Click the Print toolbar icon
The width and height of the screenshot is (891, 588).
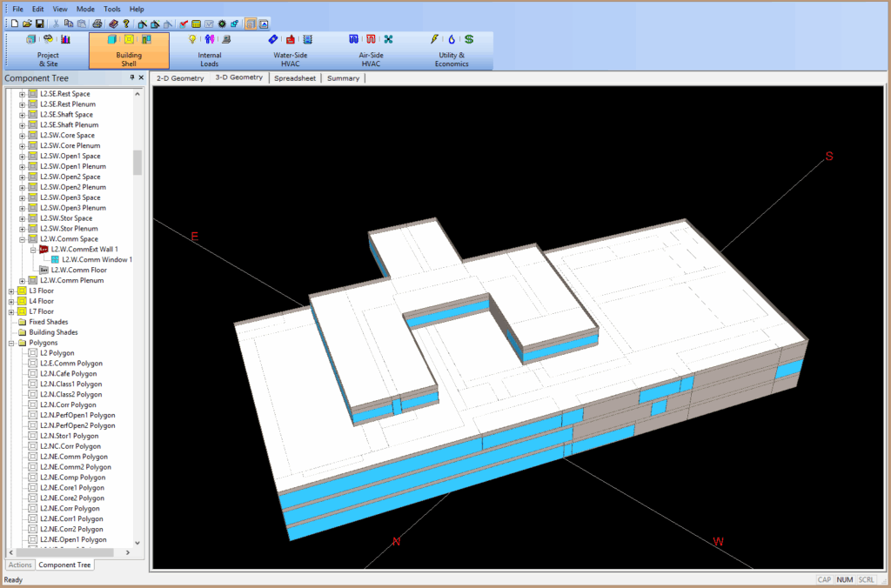98,23
